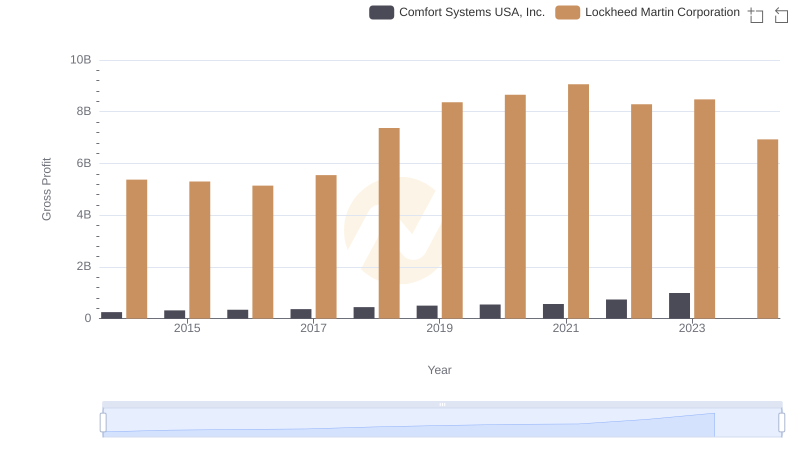Click Lockheed Martin bar for 2023

tap(705, 209)
